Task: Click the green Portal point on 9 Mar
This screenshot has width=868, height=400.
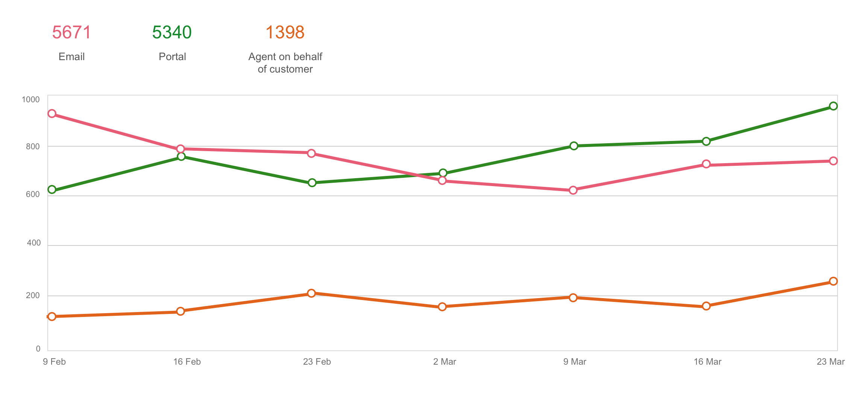Action: (574, 146)
